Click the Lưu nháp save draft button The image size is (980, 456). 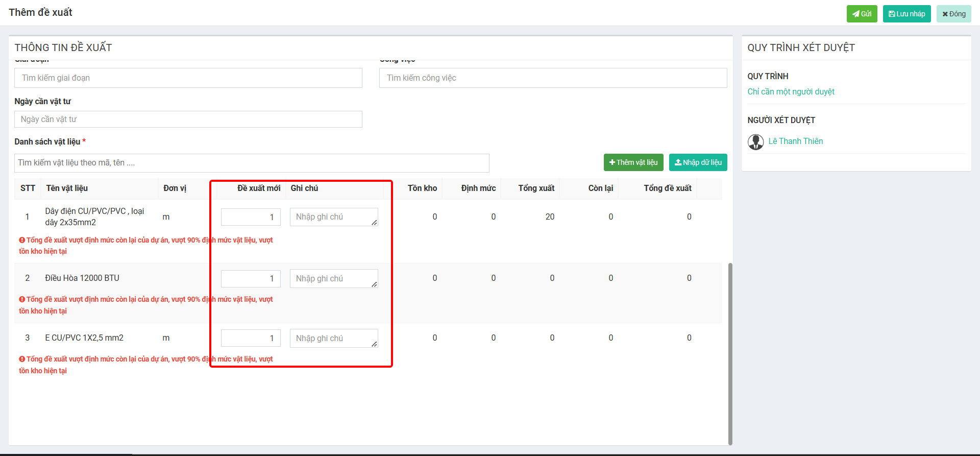pyautogui.click(x=906, y=14)
